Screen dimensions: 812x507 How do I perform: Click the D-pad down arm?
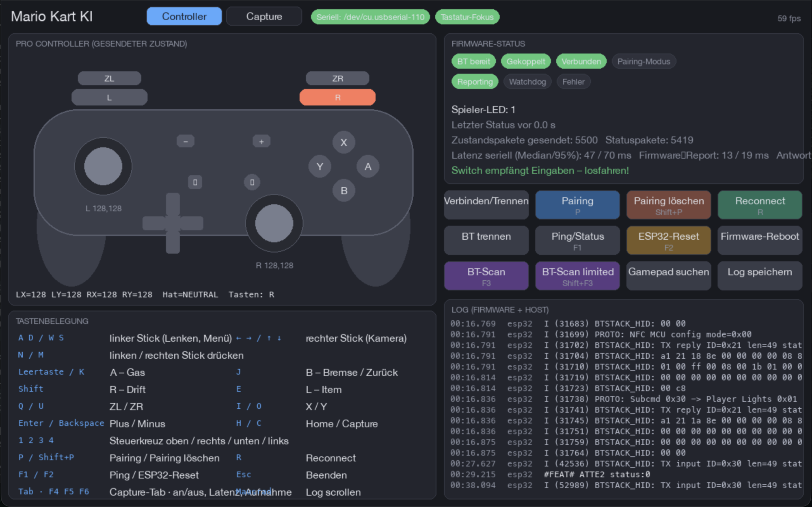[173, 242]
